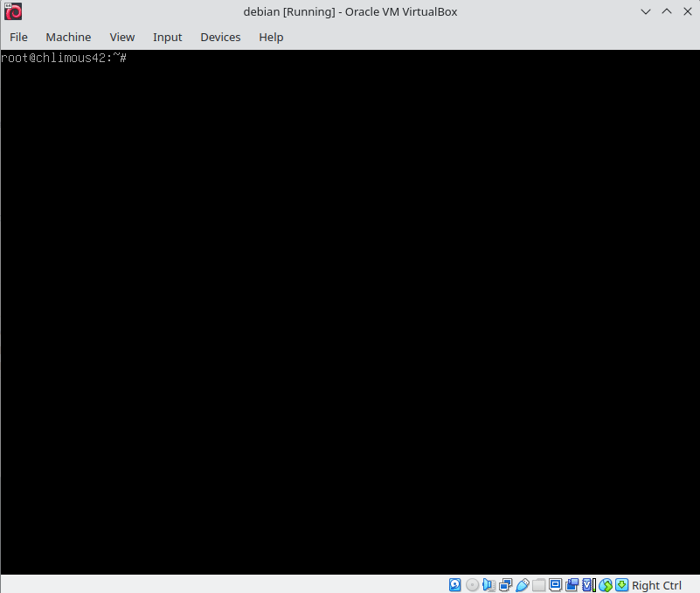The width and height of the screenshot is (700, 593).
Task: Open the USB devices indicator icon
Action: [523, 584]
